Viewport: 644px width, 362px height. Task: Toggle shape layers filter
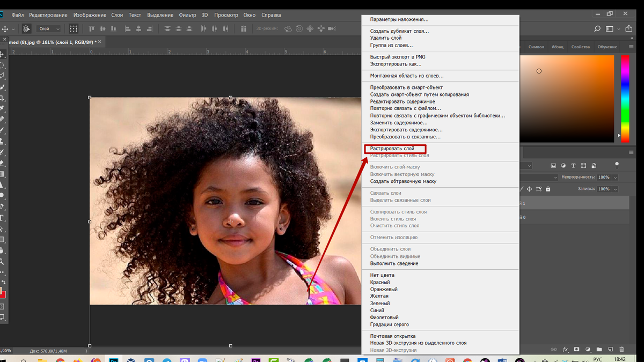[583, 166]
